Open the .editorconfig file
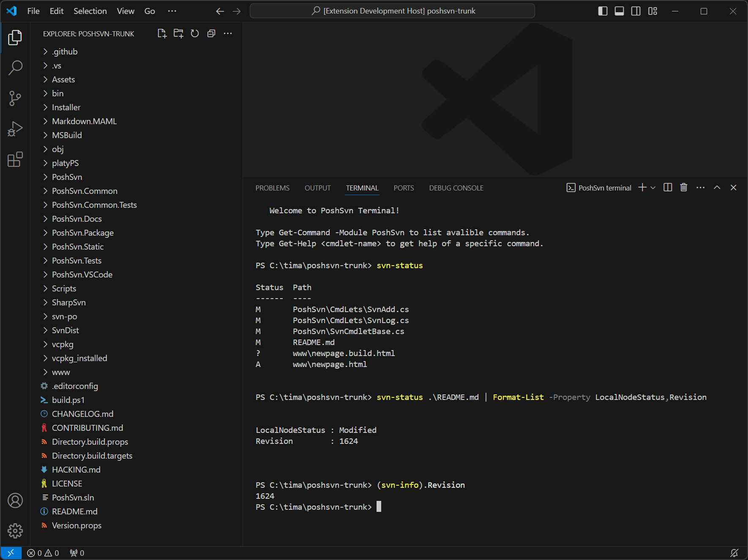The image size is (748, 560). point(136,386)
